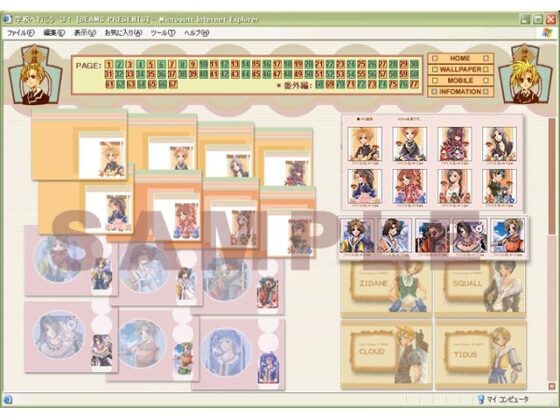Open the ファイル(F) menu
560x420 pixels.
point(21,33)
